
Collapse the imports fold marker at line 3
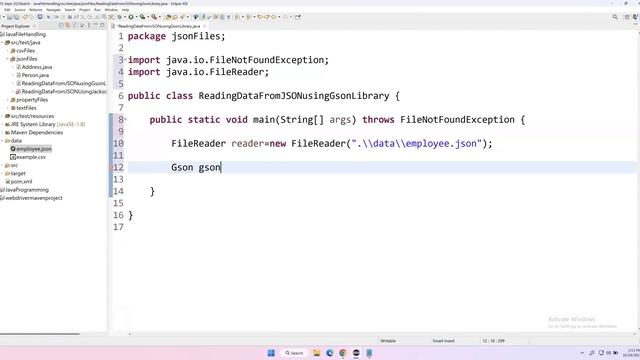point(125,60)
